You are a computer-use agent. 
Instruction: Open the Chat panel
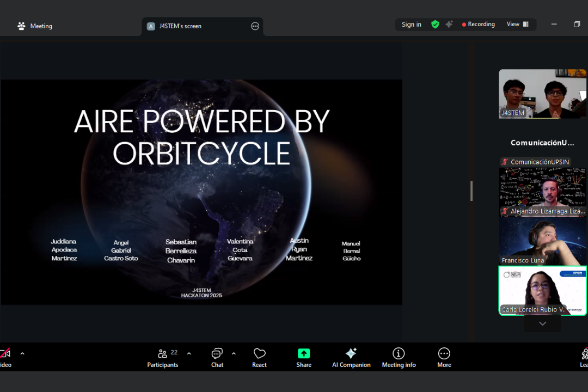[x=217, y=358]
